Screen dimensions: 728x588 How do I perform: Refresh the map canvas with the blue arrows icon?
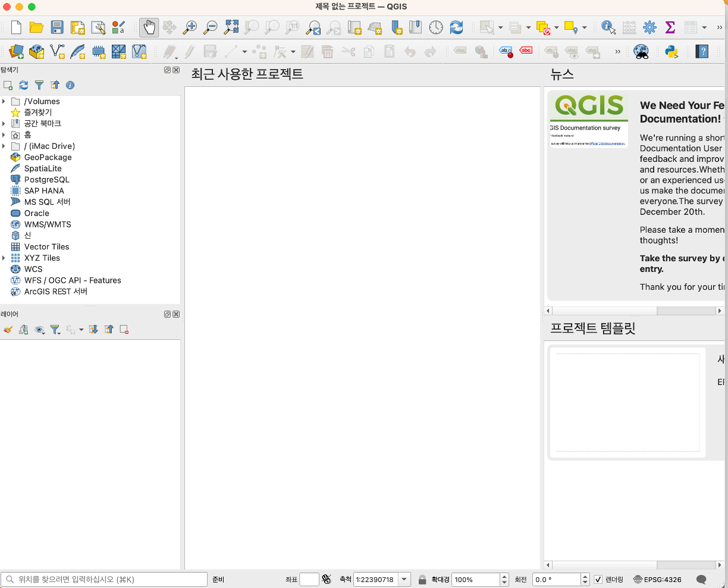point(457,27)
